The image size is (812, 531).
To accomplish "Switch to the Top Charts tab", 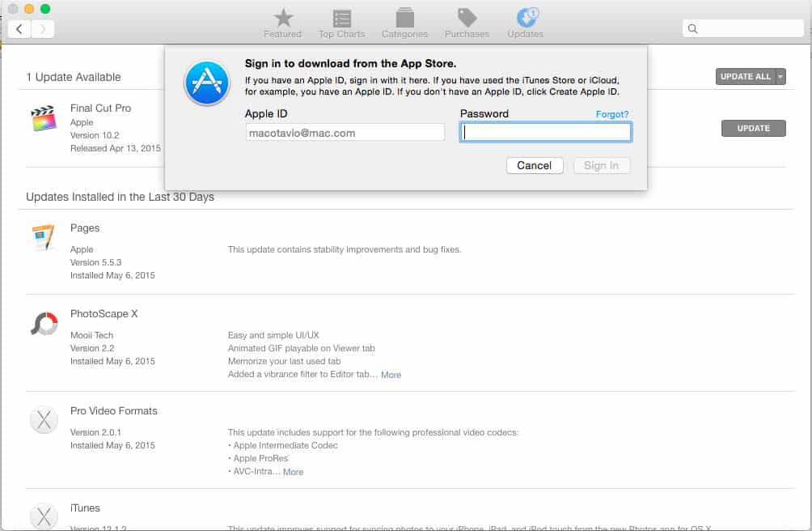I will (x=342, y=23).
